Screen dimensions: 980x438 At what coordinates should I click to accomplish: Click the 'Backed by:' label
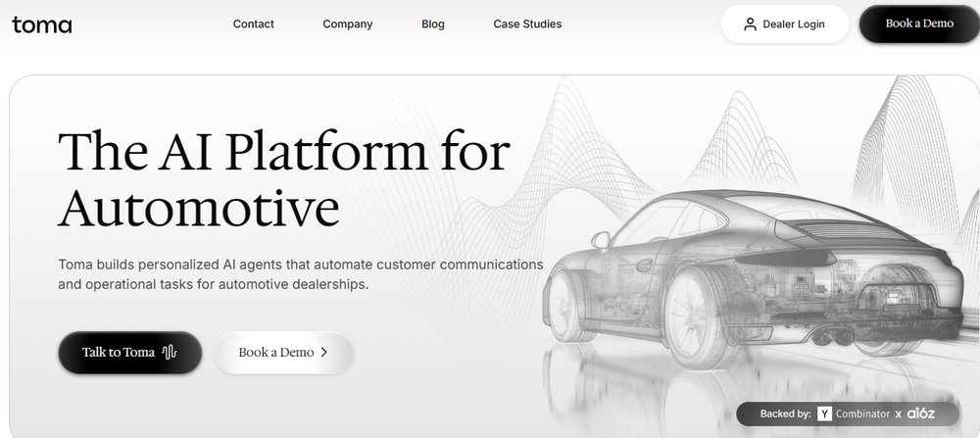(x=786, y=414)
